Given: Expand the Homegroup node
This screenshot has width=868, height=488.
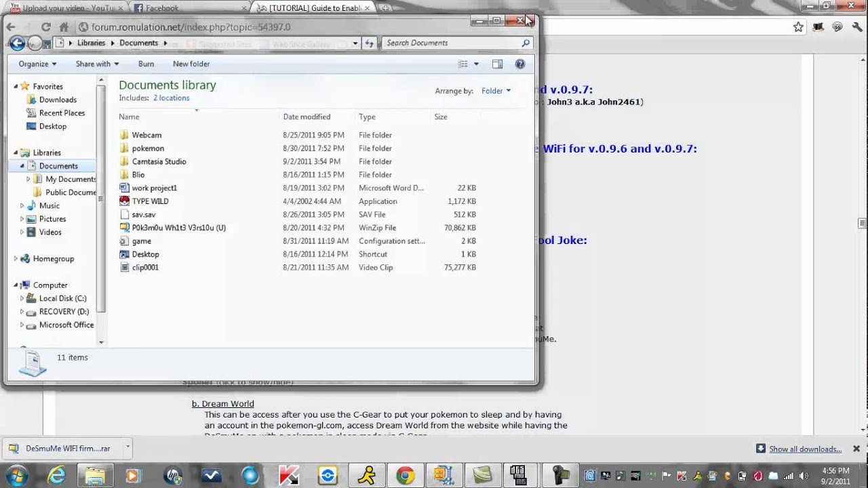Looking at the screenshot, I should 16,258.
